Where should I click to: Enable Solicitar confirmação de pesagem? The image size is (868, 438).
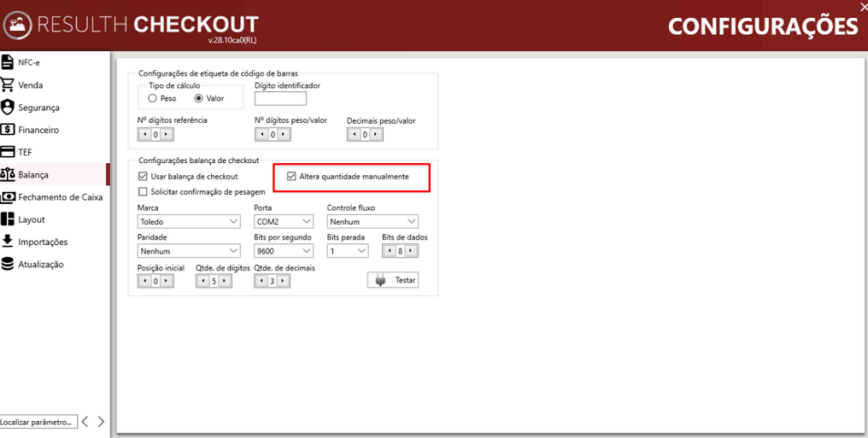coord(143,192)
